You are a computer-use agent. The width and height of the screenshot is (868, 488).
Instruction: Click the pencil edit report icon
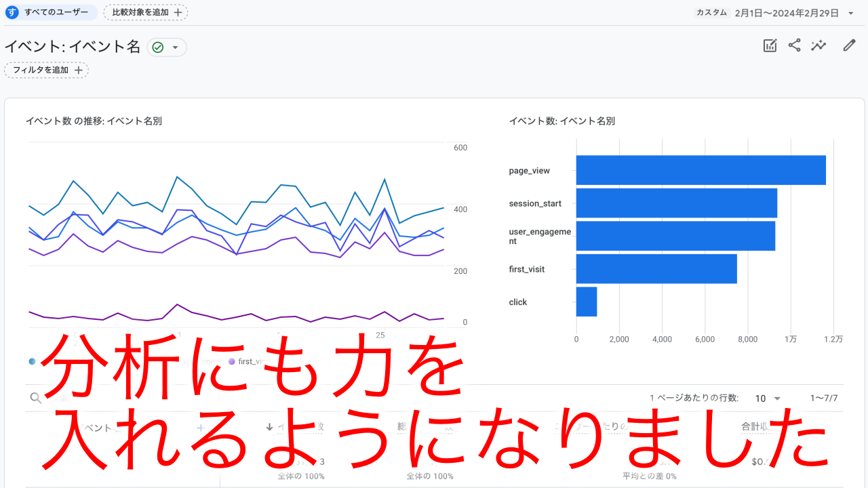pos(849,45)
